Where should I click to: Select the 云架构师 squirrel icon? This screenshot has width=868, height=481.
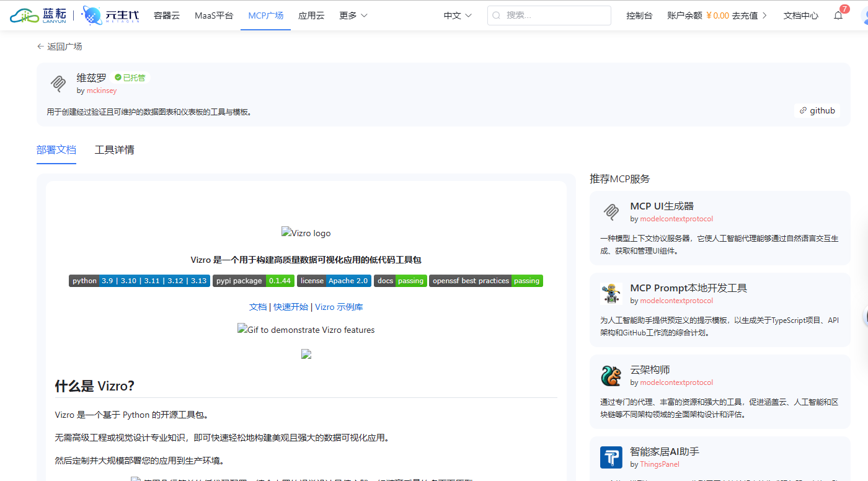click(x=611, y=376)
